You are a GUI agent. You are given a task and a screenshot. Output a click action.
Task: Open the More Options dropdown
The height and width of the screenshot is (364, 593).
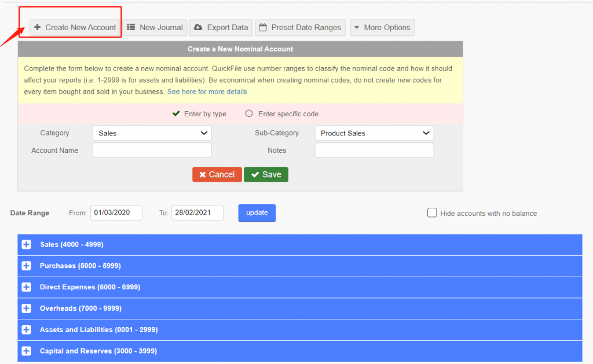tap(382, 27)
